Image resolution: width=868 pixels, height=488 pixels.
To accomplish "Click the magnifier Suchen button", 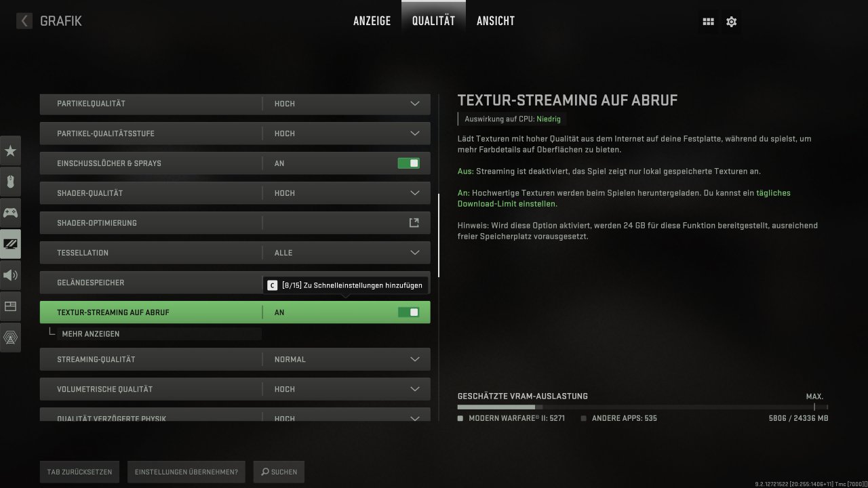I will (279, 472).
